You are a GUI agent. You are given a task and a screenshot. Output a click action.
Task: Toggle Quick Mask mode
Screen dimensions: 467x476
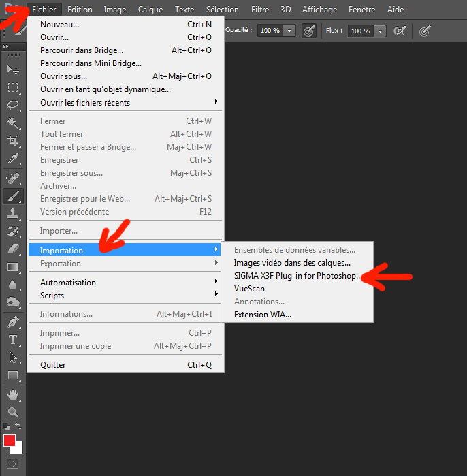[x=12, y=464]
